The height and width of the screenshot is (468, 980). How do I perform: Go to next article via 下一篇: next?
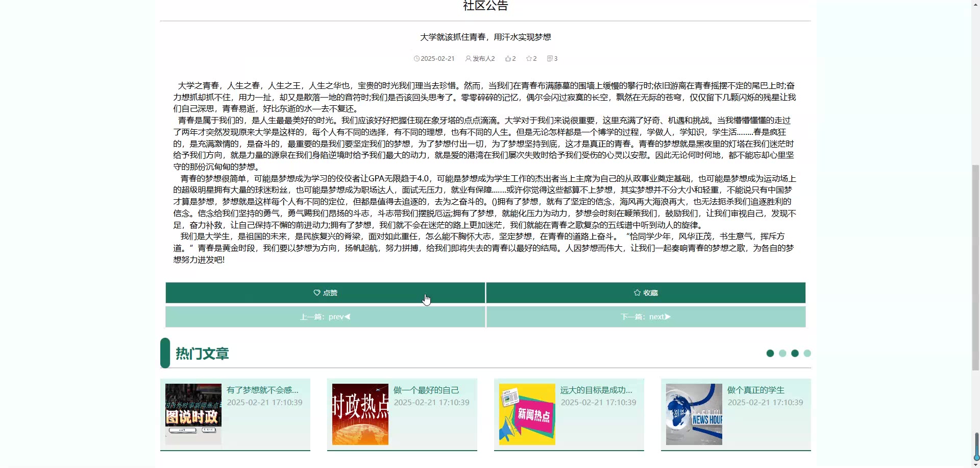pos(646,317)
